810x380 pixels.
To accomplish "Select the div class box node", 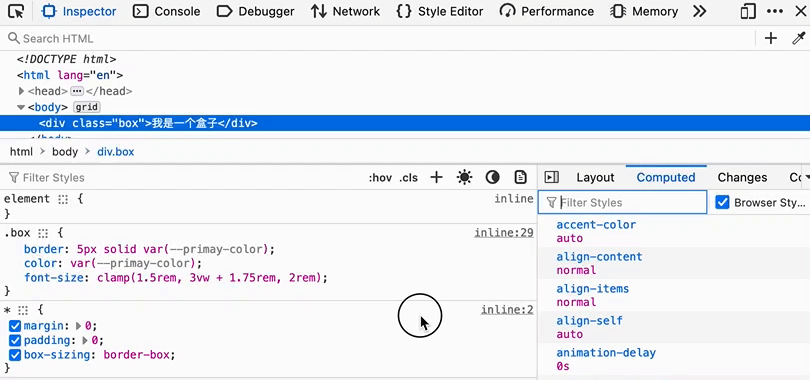I will [405, 123].
